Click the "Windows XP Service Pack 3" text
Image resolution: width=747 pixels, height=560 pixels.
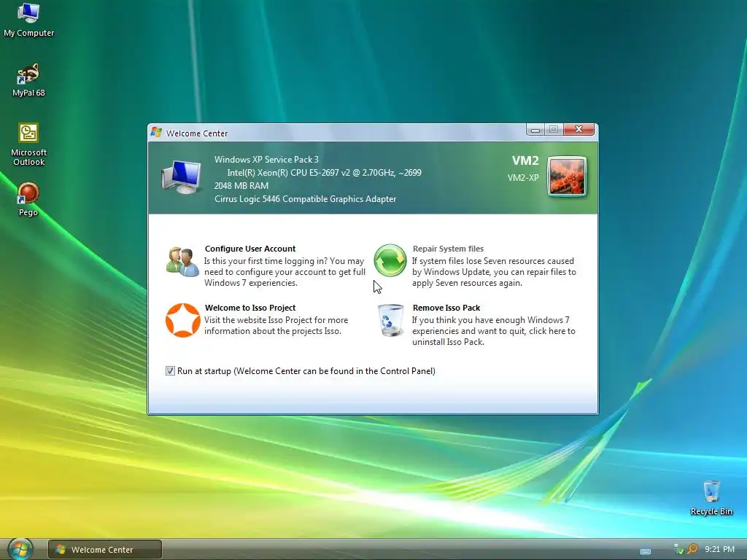click(x=266, y=160)
